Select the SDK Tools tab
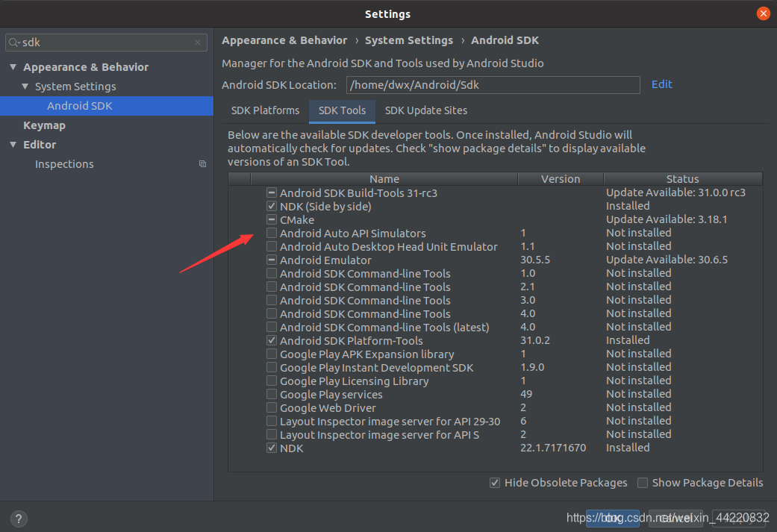Screen dimensions: 777x532 click(342, 110)
